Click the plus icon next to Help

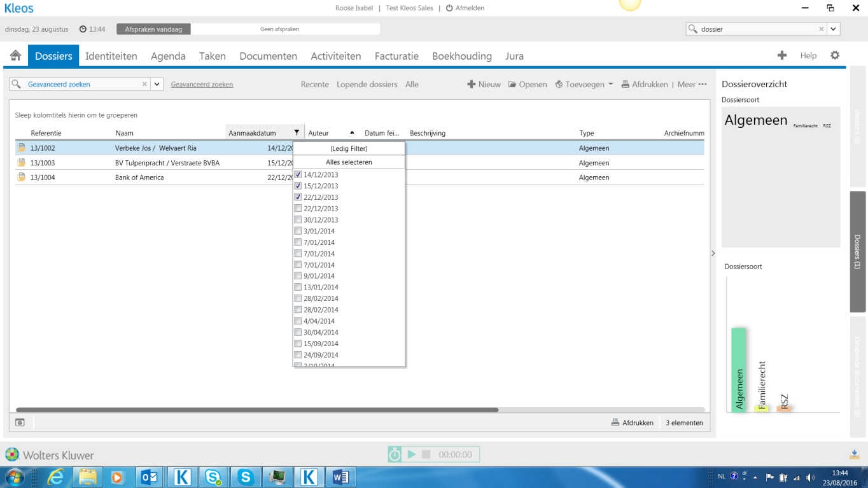click(x=782, y=55)
